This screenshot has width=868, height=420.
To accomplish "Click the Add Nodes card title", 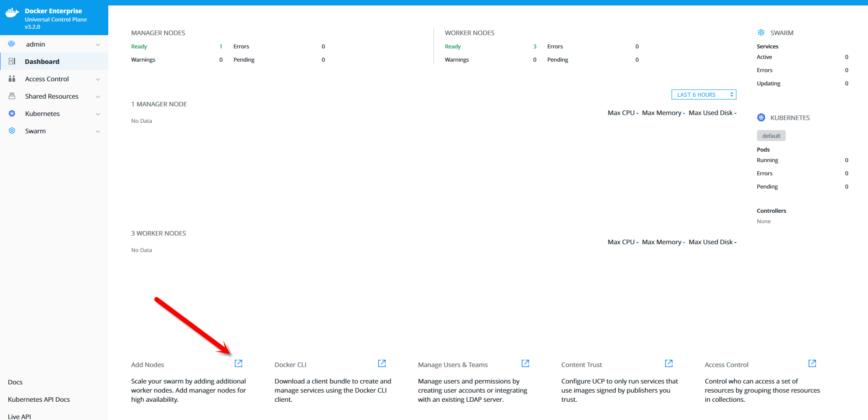I will tap(148, 365).
